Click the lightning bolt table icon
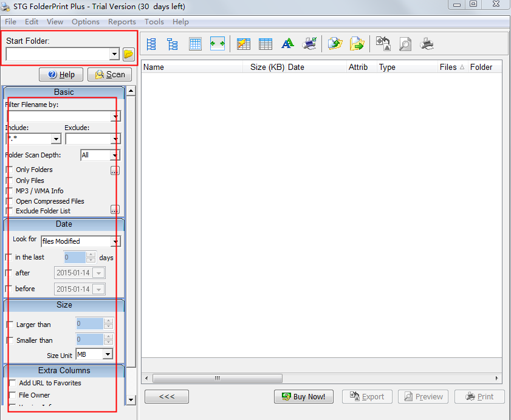 [x=244, y=44]
